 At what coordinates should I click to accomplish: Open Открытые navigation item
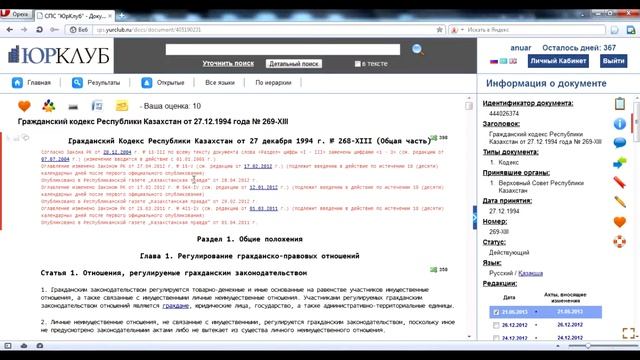point(163,83)
